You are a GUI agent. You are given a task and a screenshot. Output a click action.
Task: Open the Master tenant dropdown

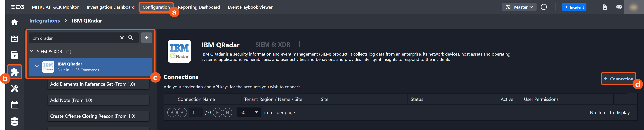(x=519, y=7)
